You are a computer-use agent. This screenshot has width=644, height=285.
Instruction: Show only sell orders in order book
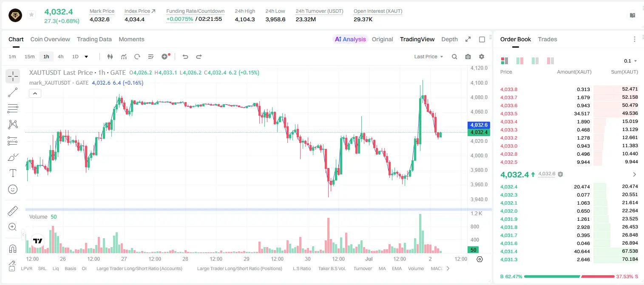pos(550,61)
